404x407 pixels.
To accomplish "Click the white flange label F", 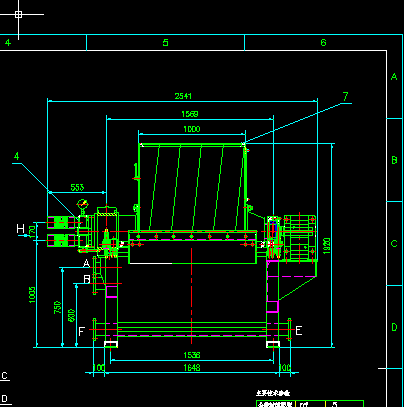I will (x=81, y=332).
